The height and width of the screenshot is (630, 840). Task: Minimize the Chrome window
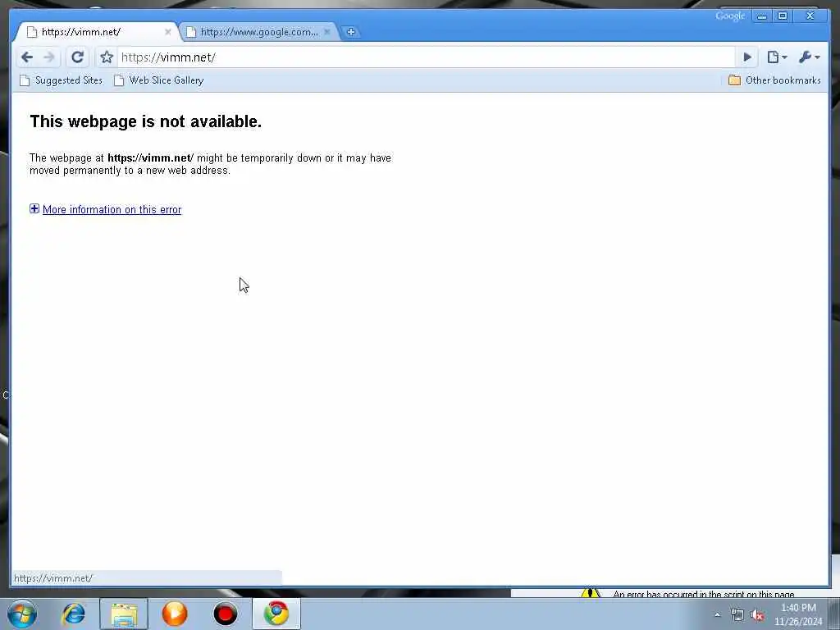tap(761, 16)
